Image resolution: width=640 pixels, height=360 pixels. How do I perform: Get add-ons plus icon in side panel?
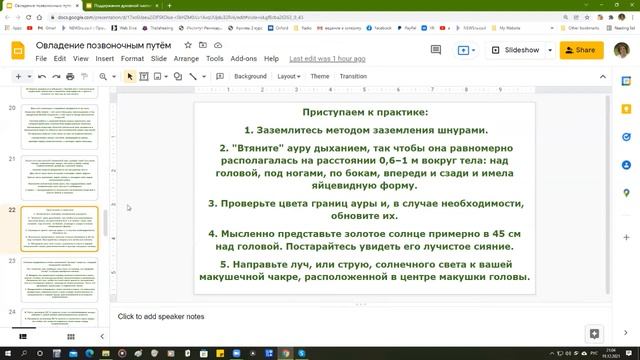click(x=626, y=237)
